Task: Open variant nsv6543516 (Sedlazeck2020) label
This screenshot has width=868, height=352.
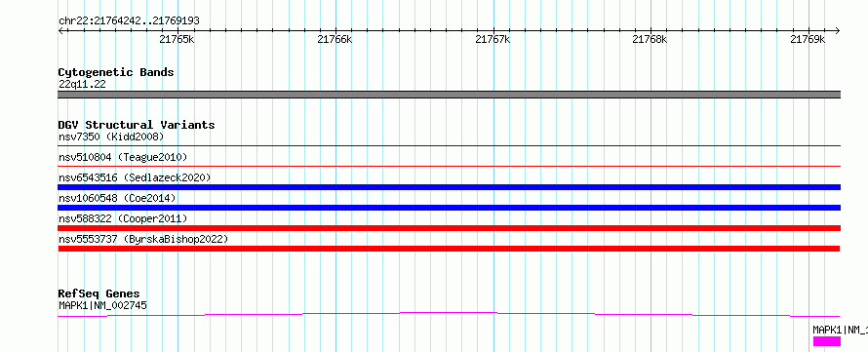Action: click(x=135, y=177)
